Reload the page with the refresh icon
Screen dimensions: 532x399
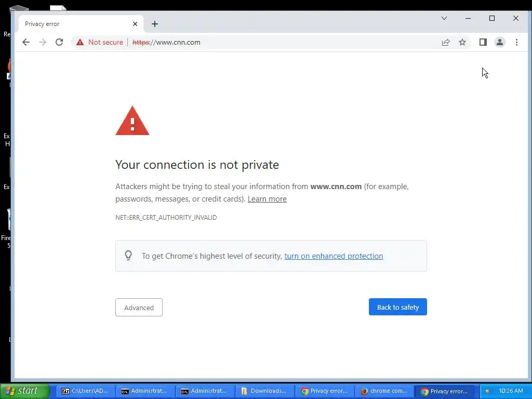(x=59, y=42)
